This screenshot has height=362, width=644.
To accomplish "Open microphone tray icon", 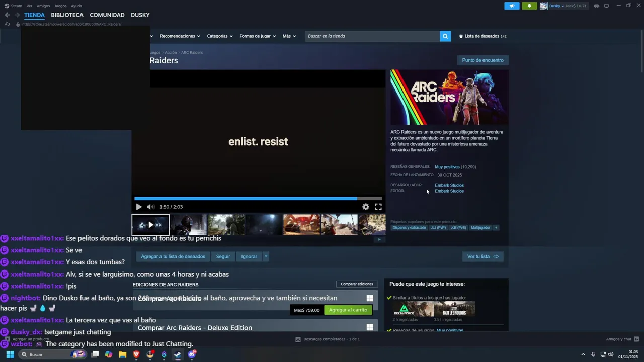I will 593,354.
